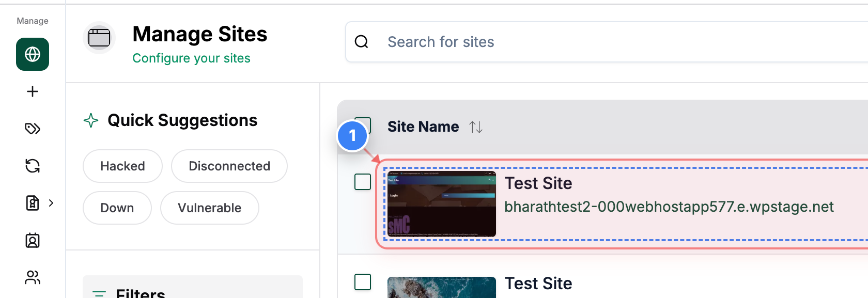
Task: Check the select-all sites checkbox in header
Action: tap(363, 126)
